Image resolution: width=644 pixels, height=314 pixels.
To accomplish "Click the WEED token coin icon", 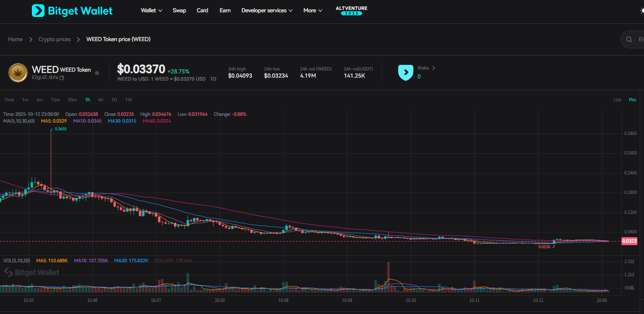I will coord(18,73).
